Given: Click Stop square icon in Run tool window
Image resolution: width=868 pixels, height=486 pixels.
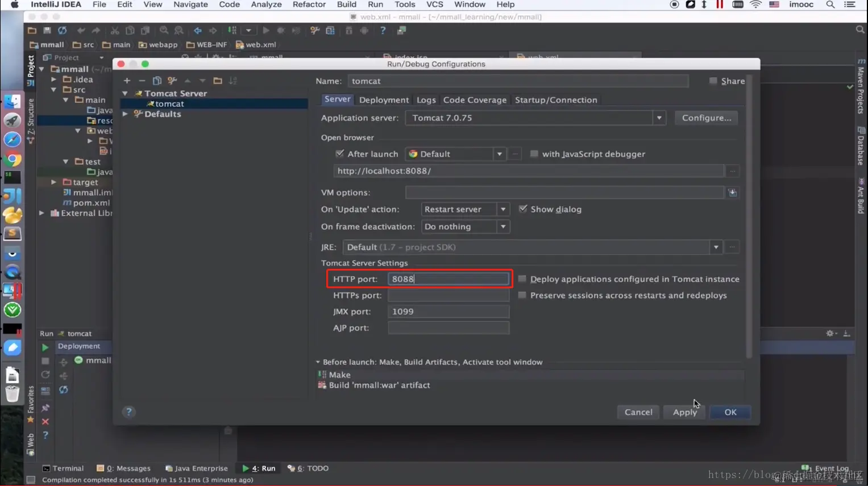Looking at the screenshot, I should tap(45, 361).
